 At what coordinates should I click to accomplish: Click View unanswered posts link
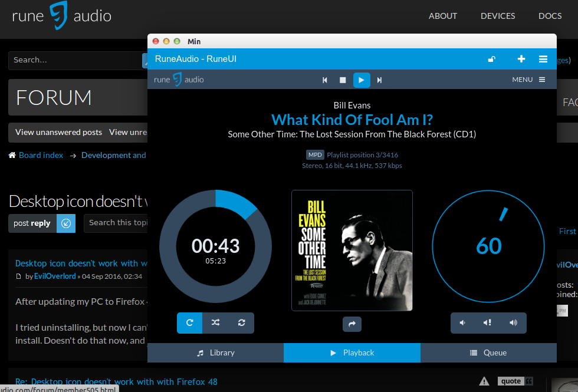tap(58, 132)
